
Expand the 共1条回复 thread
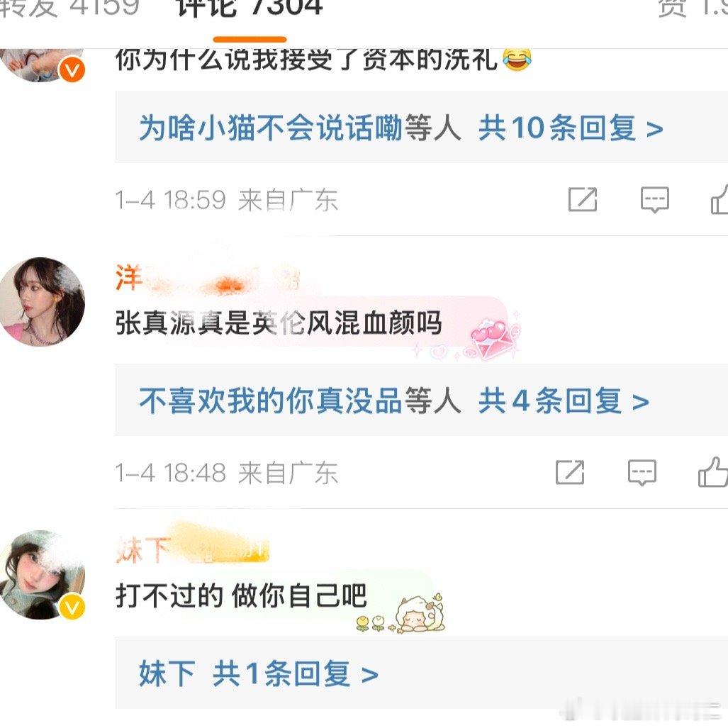tap(296, 673)
